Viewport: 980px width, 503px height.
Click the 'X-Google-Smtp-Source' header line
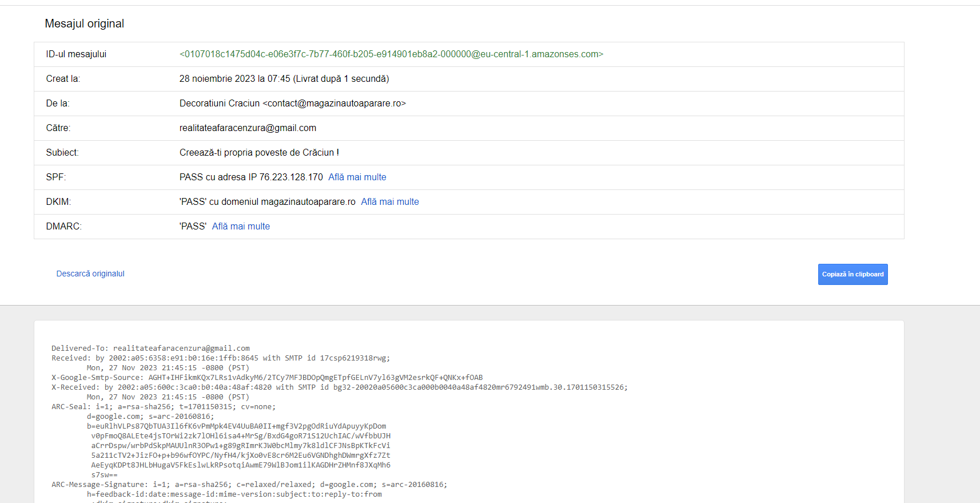267,378
